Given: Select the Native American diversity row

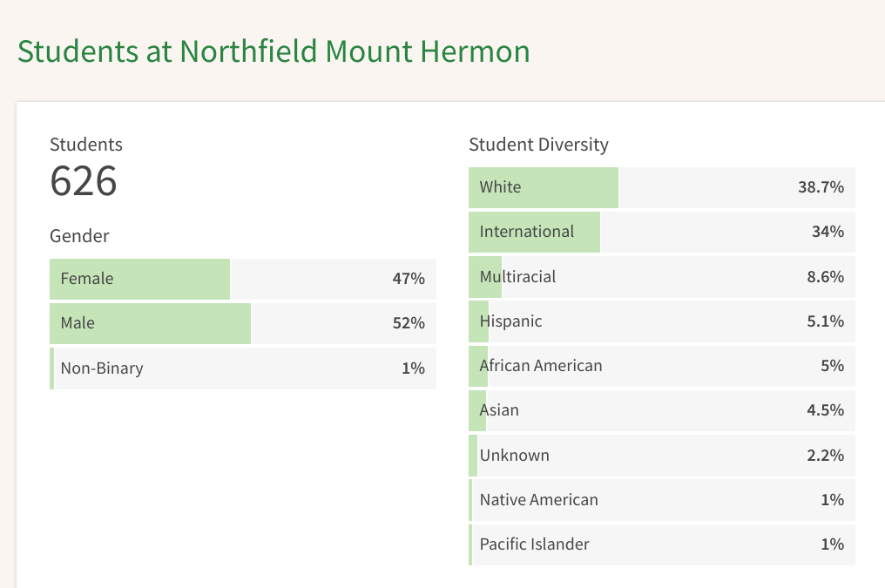Looking at the screenshot, I should (x=661, y=500).
